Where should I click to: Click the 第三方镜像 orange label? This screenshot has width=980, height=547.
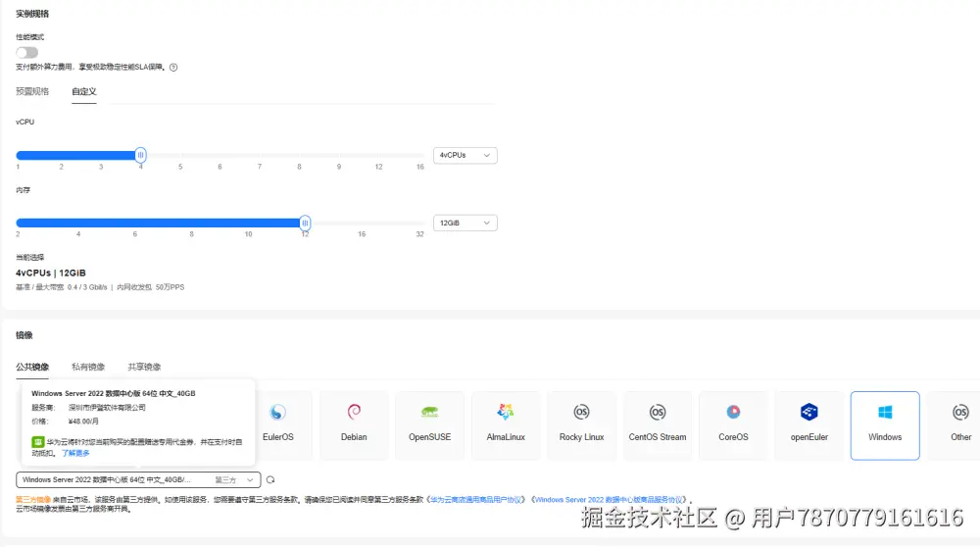click(33, 500)
